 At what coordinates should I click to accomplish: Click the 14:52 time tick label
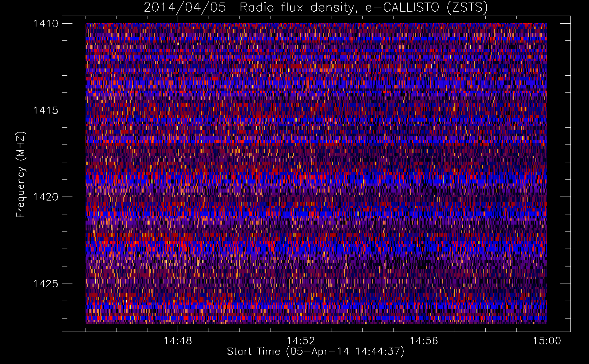pos(301,341)
